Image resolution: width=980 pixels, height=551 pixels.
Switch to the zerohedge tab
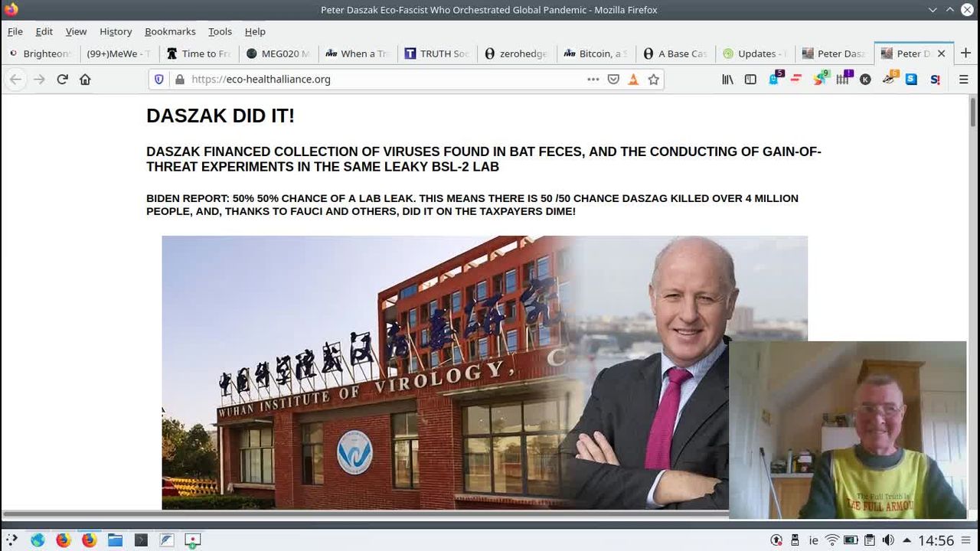coord(516,54)
